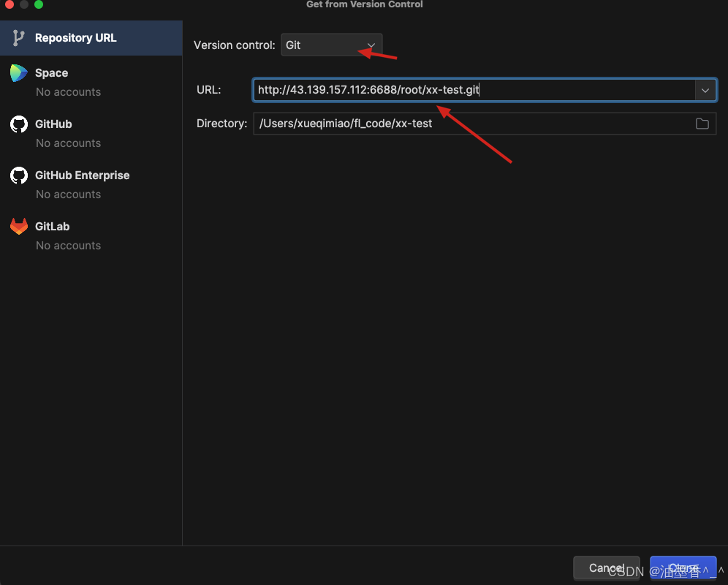Click No accounts under Space
This screenshot has height=585, width=728.
pos(68,91)
